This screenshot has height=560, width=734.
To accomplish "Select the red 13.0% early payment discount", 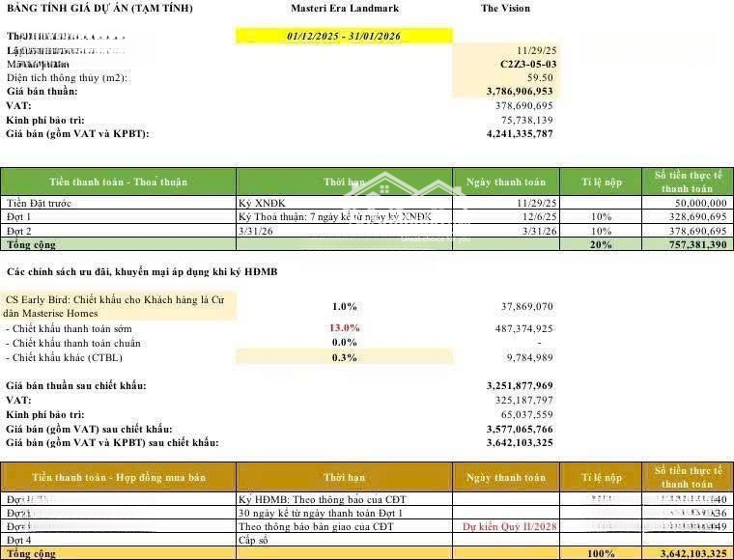I will (x=344, y=328).
